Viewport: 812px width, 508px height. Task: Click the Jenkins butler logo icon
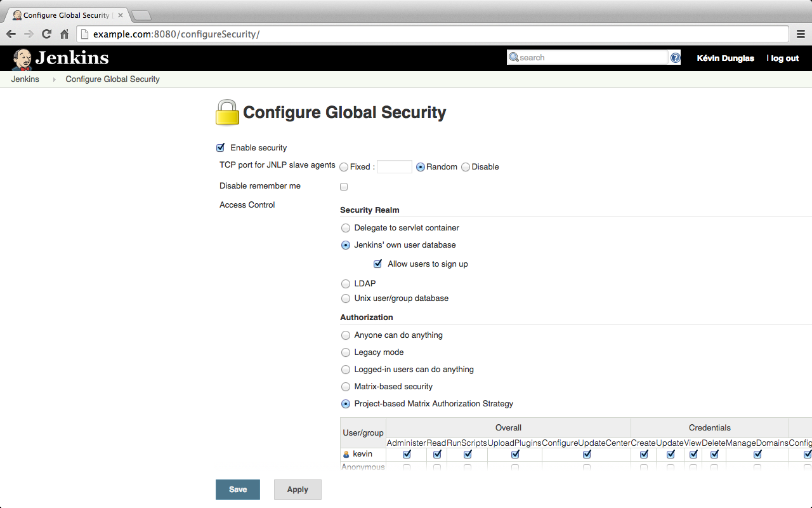pos(22,59)
